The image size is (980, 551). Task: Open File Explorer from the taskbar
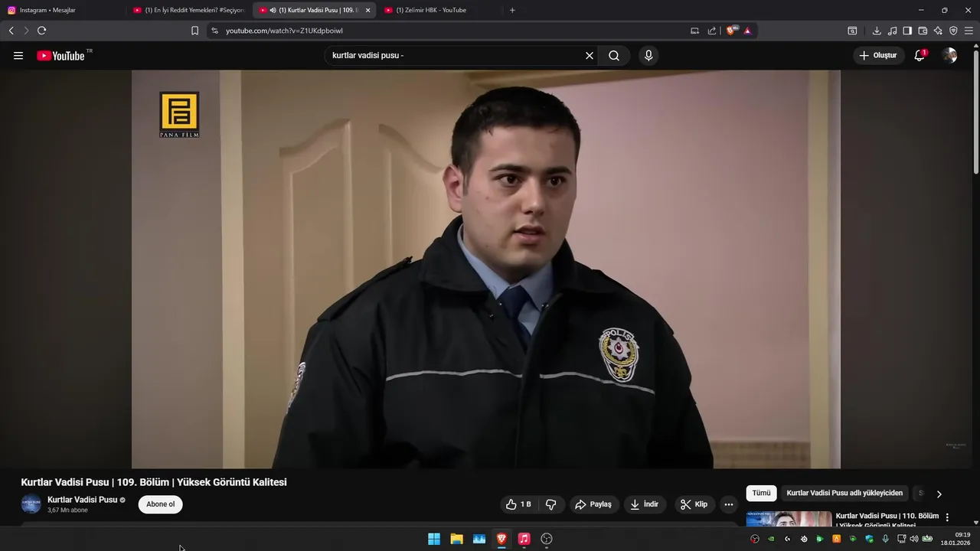456,539
